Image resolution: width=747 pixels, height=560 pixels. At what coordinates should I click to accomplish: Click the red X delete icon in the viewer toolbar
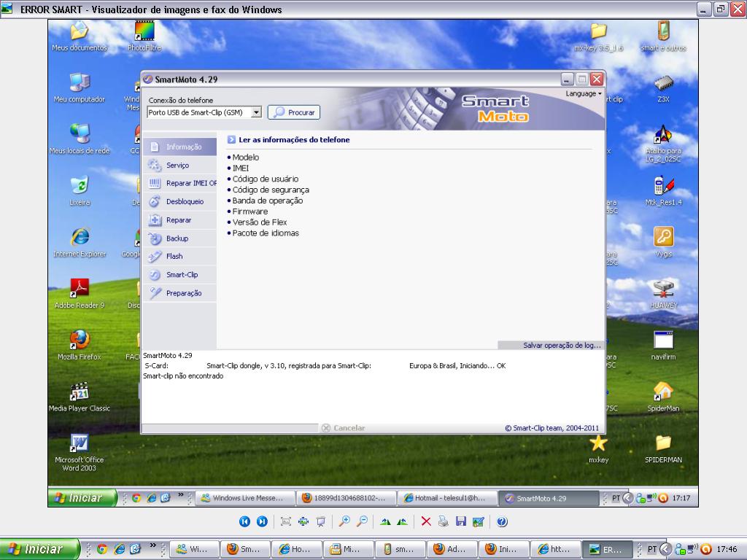click(x=426, y=521)
